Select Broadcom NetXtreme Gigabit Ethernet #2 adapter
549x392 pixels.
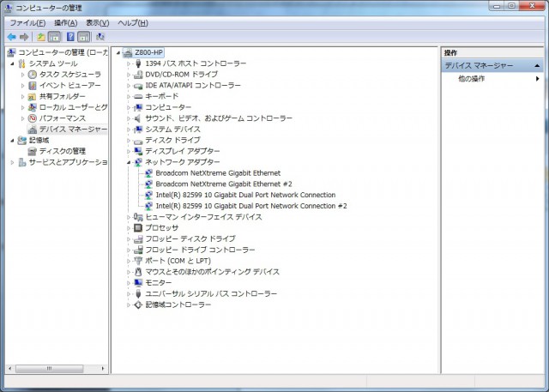[x=223, y=184]
